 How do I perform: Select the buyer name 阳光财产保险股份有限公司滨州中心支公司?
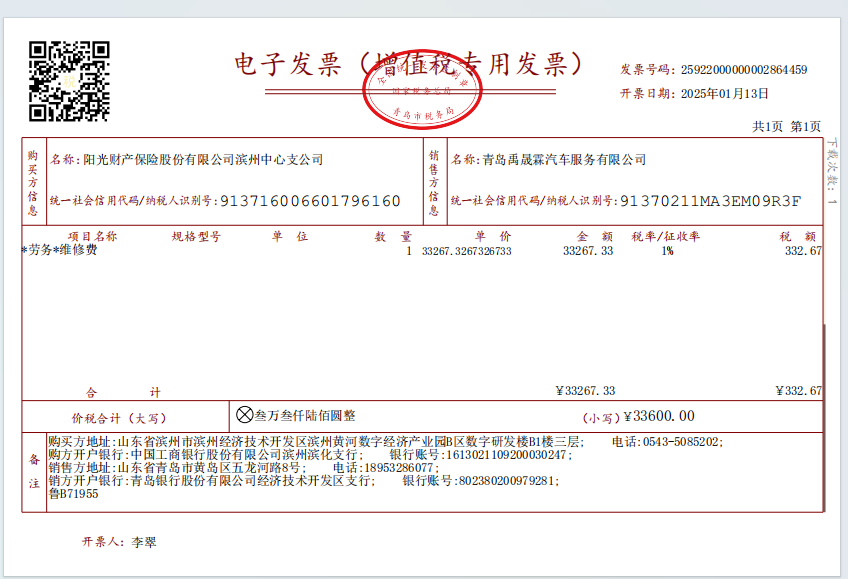coord(203,160)
